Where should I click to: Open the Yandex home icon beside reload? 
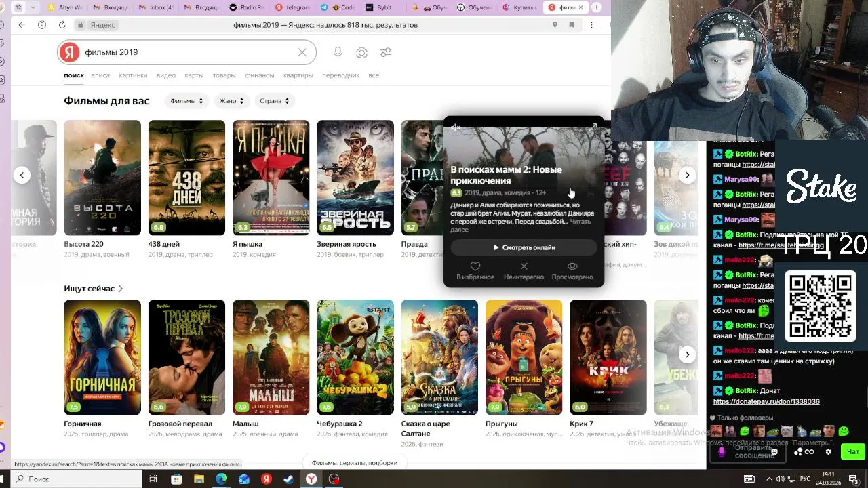pos(42,25)
